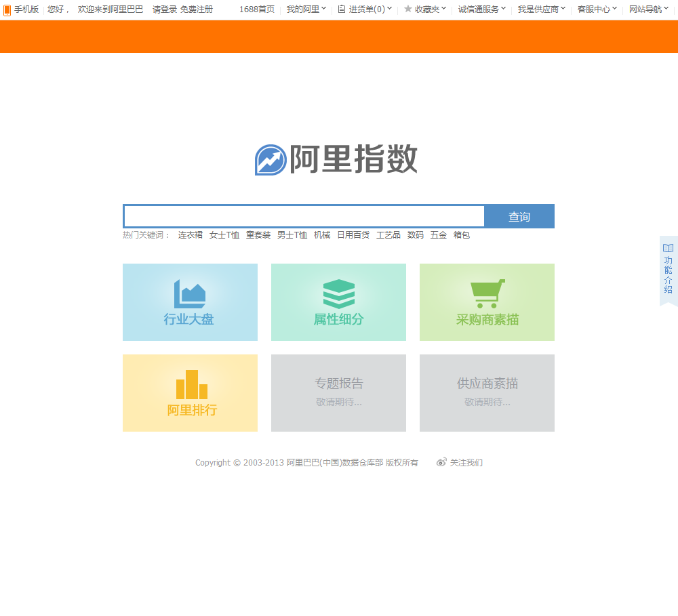Click the Weibo eye icon in footer

coord(441,462)
